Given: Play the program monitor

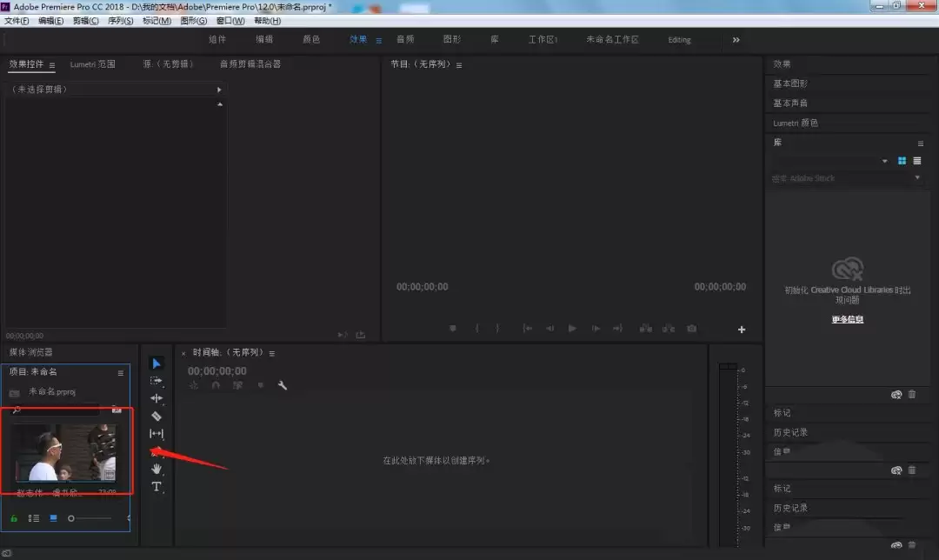Looking at the screenshot, I should (572, 328).
